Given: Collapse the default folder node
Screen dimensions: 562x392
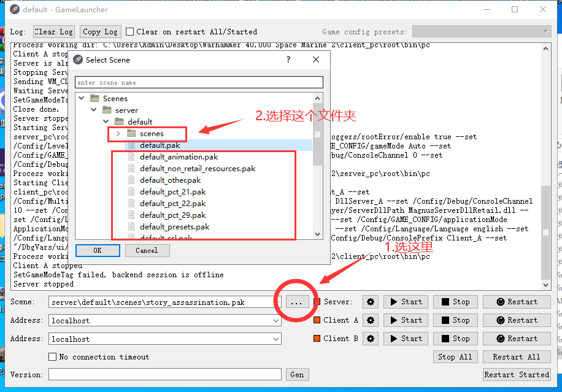Looking at the screenshot, I should point(106,122).
